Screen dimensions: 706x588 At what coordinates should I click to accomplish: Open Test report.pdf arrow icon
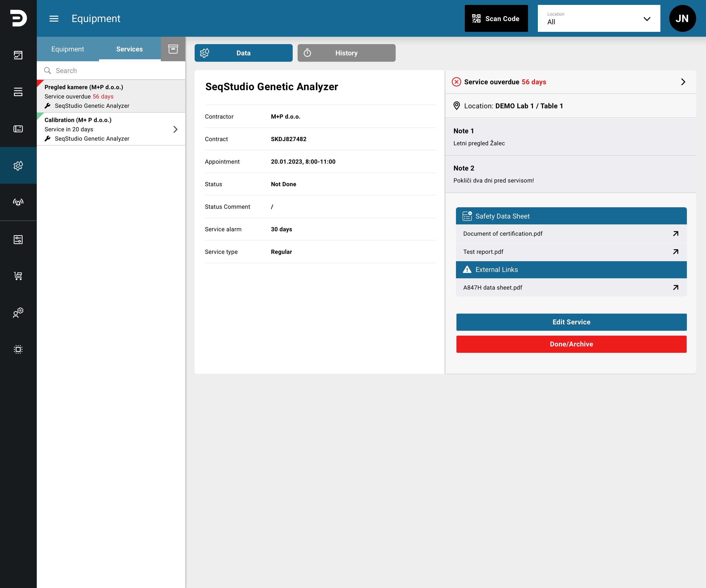(676, 252)
